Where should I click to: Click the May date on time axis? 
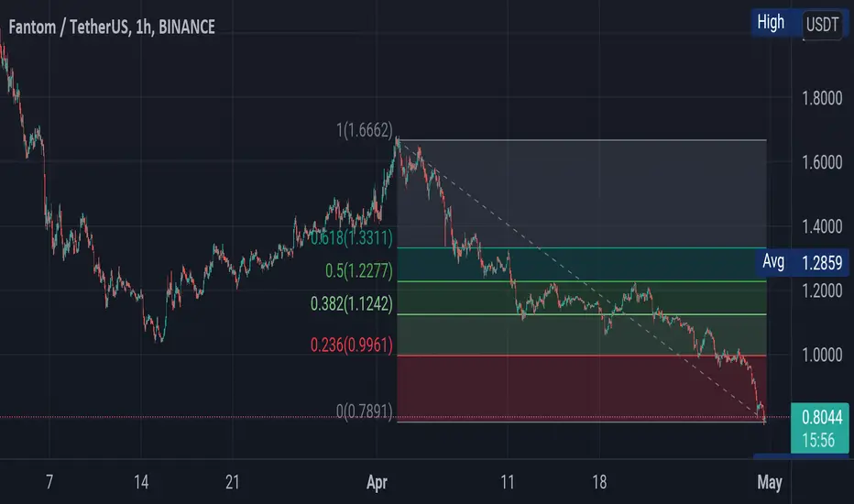click(770, 482)
